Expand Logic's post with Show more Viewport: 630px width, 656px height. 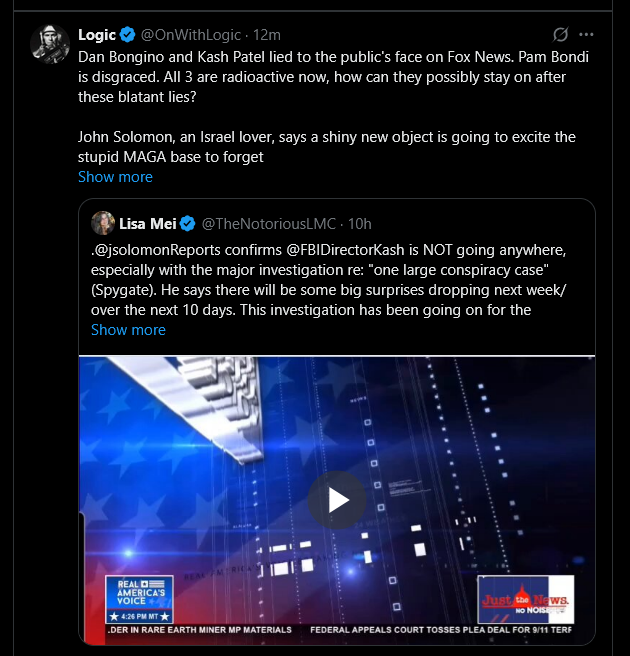click(115, 177)
